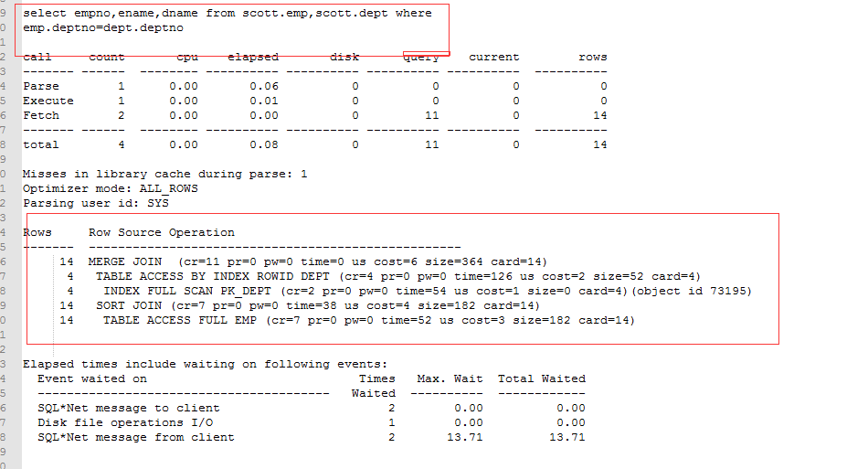Click the 'current' column header
The height and width of the screenshot is (469, 868).
click(x=493, y=57)
